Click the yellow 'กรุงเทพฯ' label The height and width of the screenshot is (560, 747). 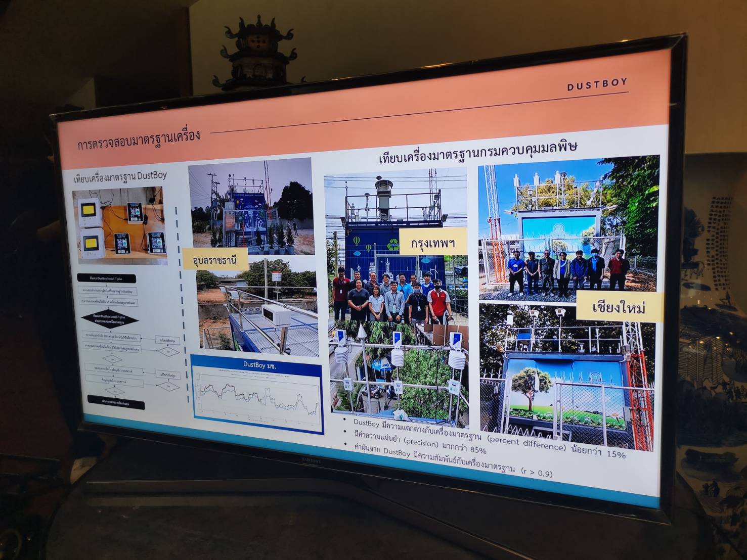432,243
